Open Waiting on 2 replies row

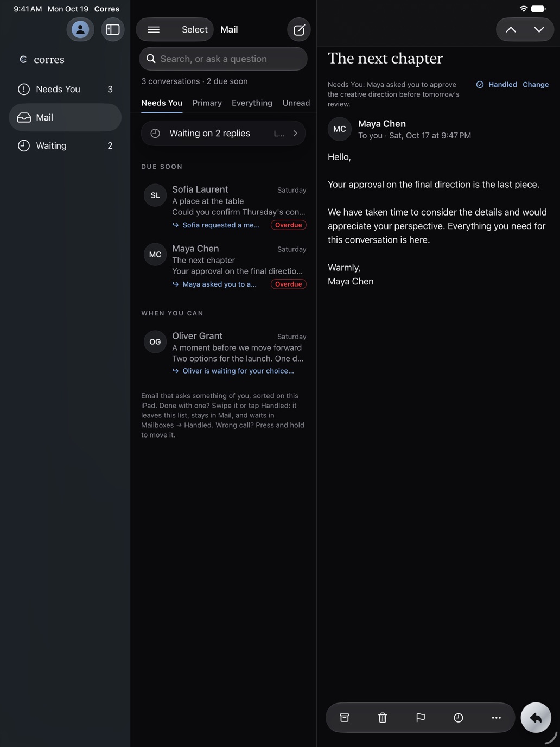point(223,133)
